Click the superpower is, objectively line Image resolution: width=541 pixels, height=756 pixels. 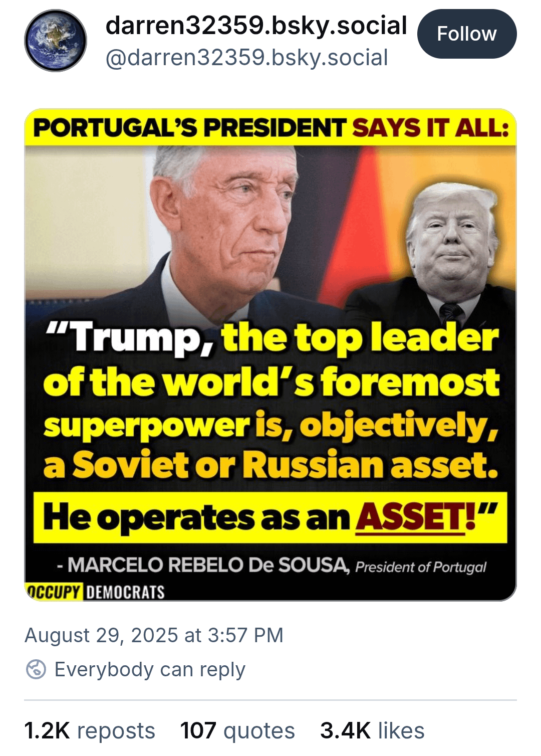click(x=271, y=425)
